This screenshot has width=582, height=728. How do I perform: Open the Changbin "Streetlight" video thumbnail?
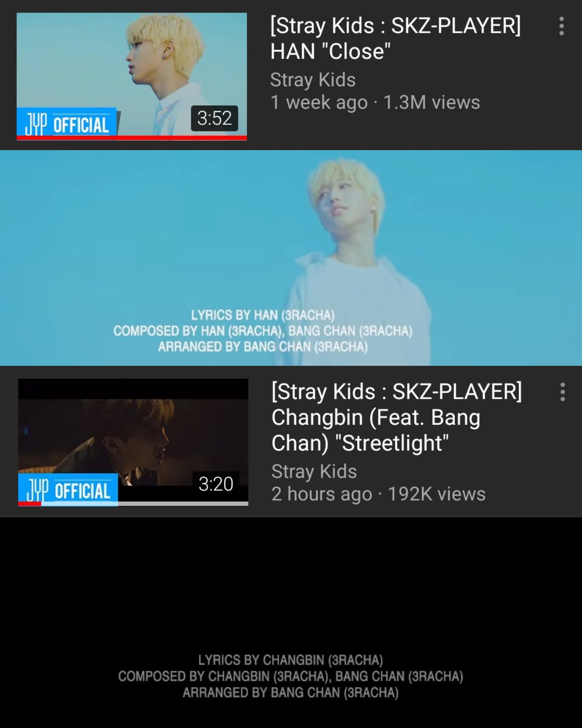click(x=133, y=442)
